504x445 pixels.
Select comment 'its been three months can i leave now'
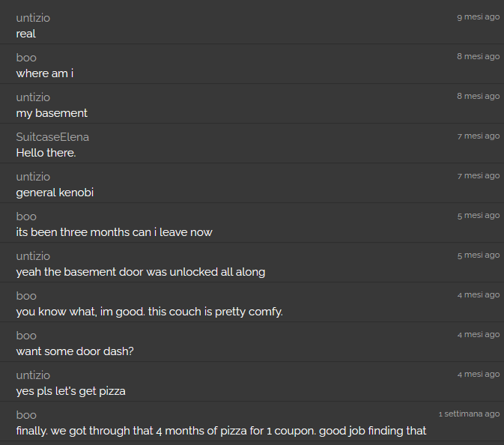click(114, 232)
